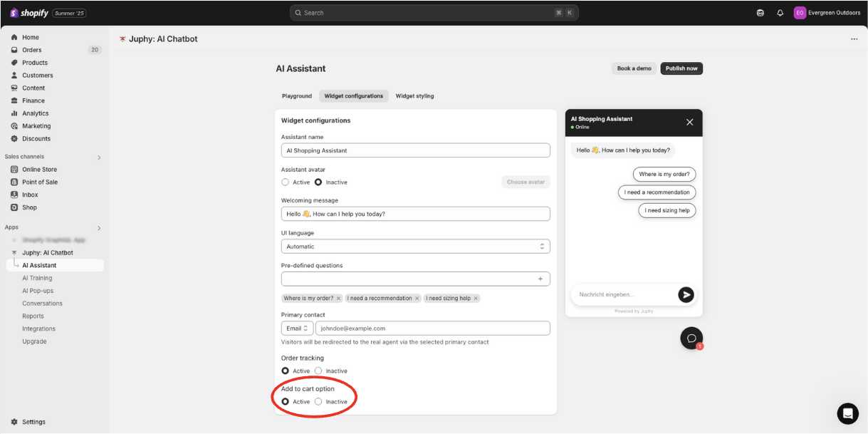Click the Analytics chart icon

click(14, 113)
